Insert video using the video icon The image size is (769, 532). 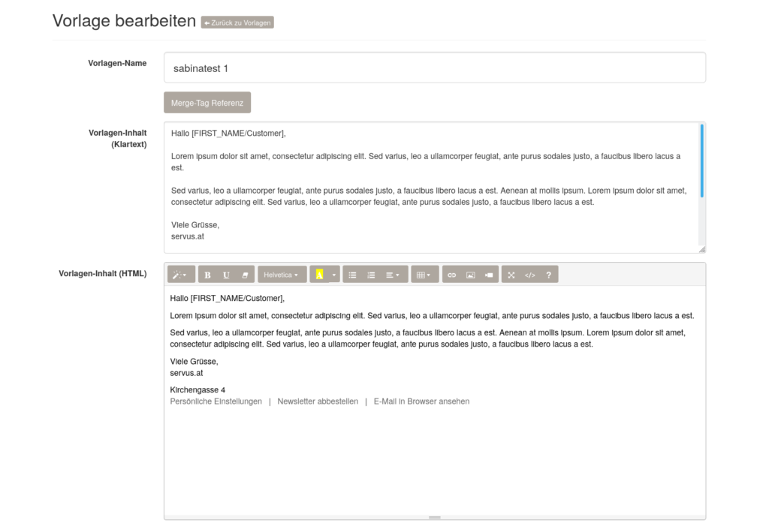(x=489, y=275)
